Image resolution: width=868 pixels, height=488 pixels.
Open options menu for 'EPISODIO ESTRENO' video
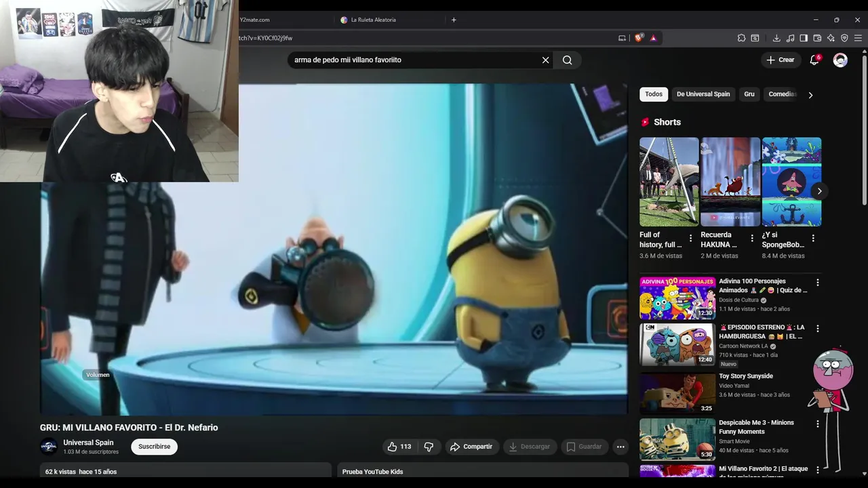tap(817, 328)
